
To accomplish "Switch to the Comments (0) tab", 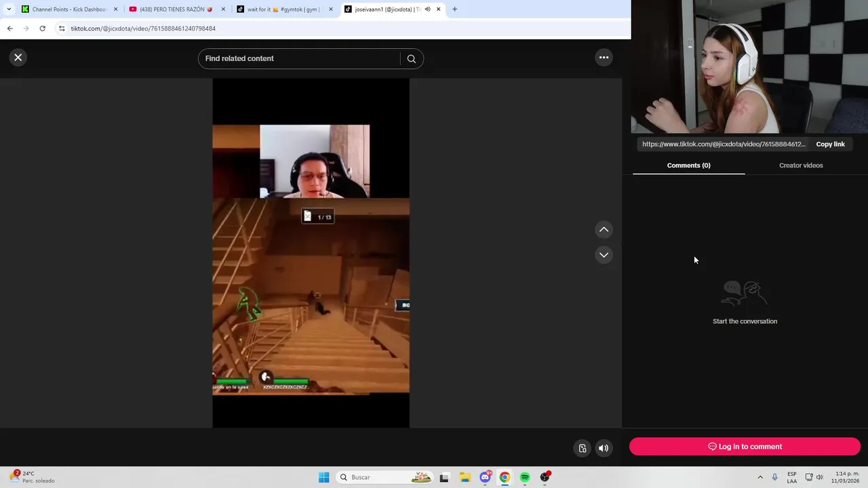I will pyautogui.click(x=688, y=165).
